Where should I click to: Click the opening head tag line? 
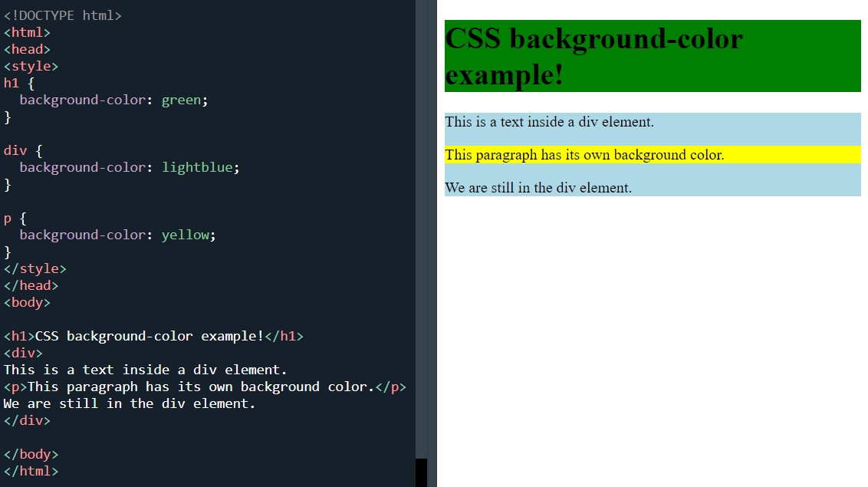pos(27,49)
